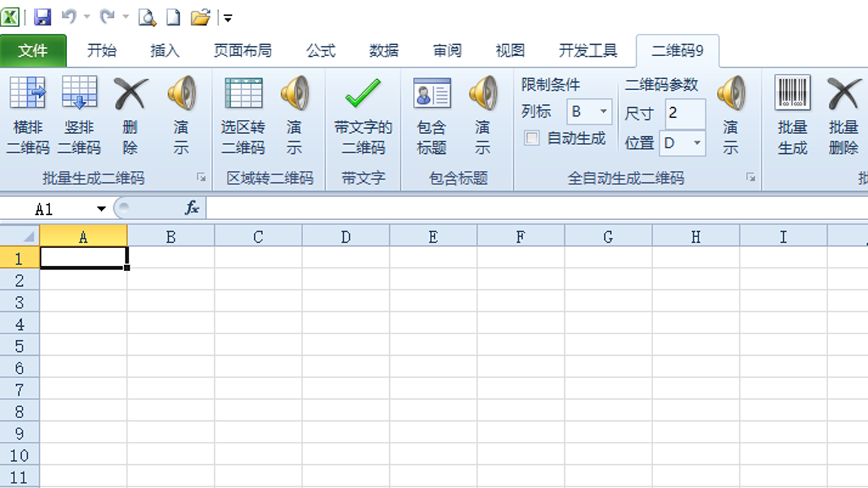Viewport: 868px width, 488px height.
Task: Click the 尺寸 value input field
Action: [x=684, y=113]
